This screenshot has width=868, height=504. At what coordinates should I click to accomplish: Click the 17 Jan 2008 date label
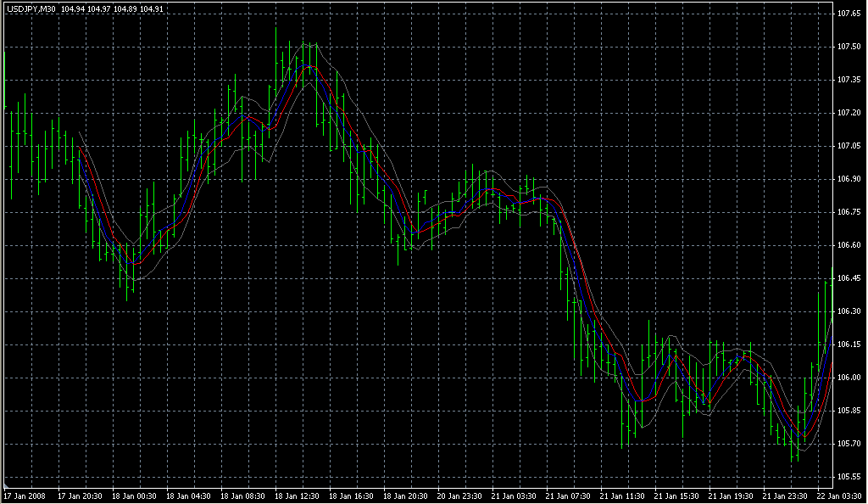tap(24, 496)
